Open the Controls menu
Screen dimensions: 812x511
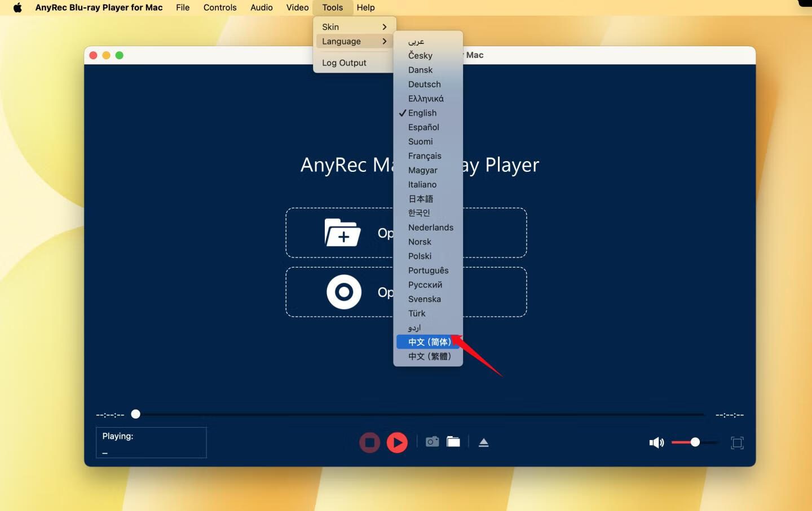pyautogui.click(x=220, y=7)
